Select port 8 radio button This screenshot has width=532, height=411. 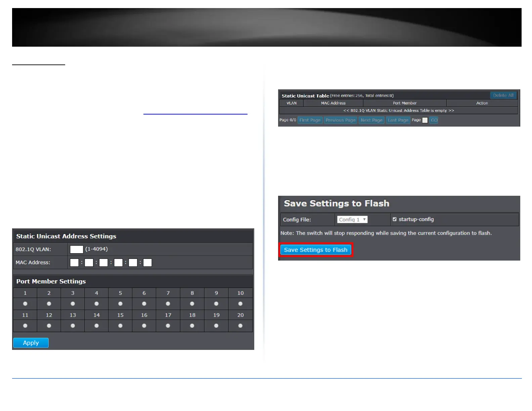192,304
